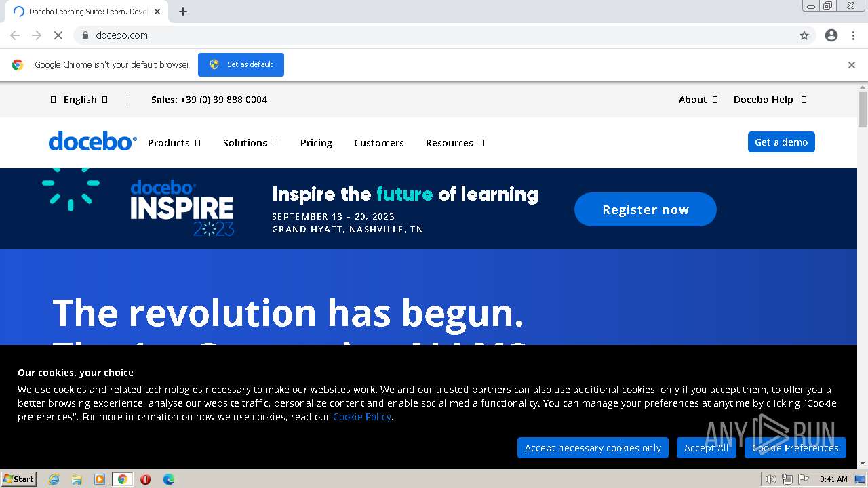The width and height of the screenshot is (868, 488).
Task: Click Accept All cookies
Action: coord(706,448)
